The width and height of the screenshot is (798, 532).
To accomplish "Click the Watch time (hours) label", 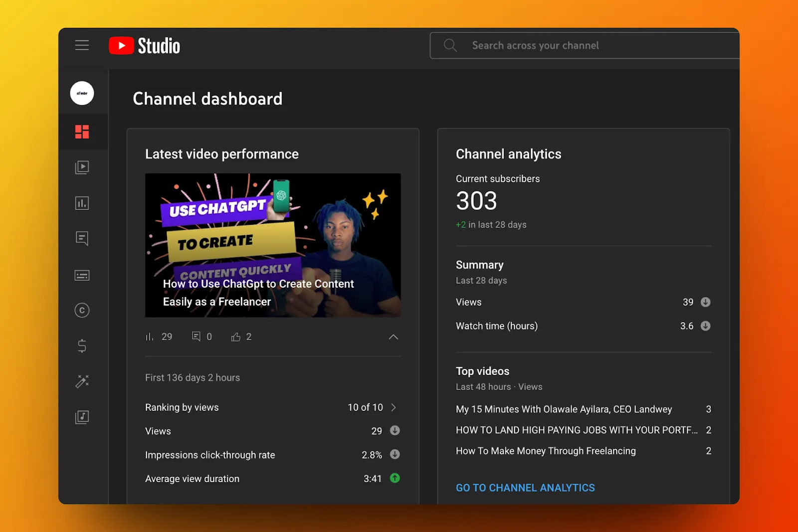I will (497, 326).
